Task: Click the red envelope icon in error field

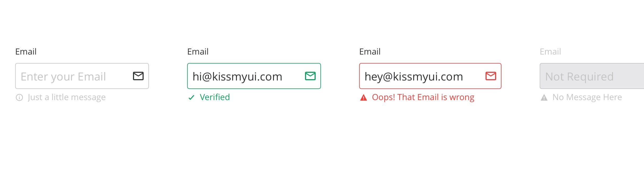Action: pyautogui.click(x=491, y=76)
